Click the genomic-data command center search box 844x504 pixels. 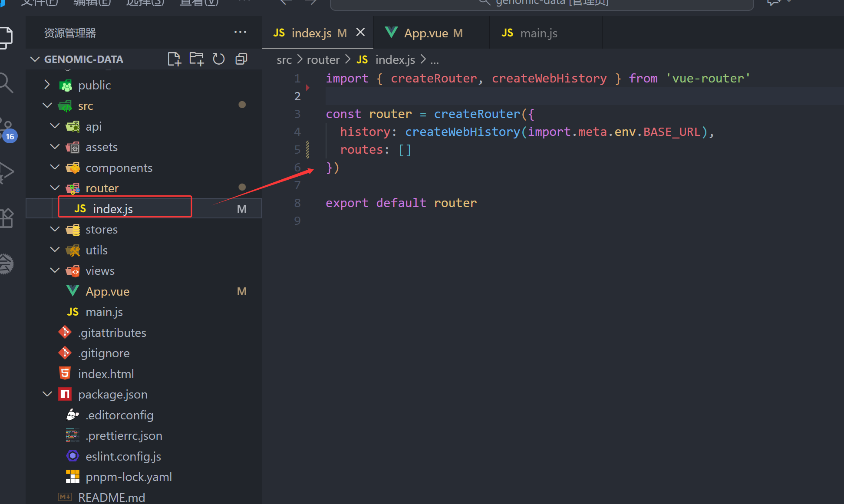pos(542,3)
